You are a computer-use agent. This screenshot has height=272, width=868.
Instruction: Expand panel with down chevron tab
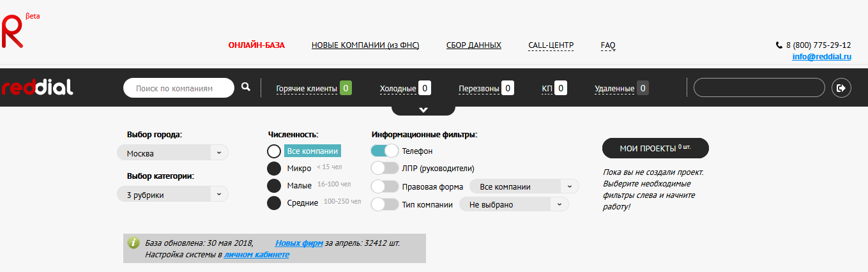[x=423, y=110]
